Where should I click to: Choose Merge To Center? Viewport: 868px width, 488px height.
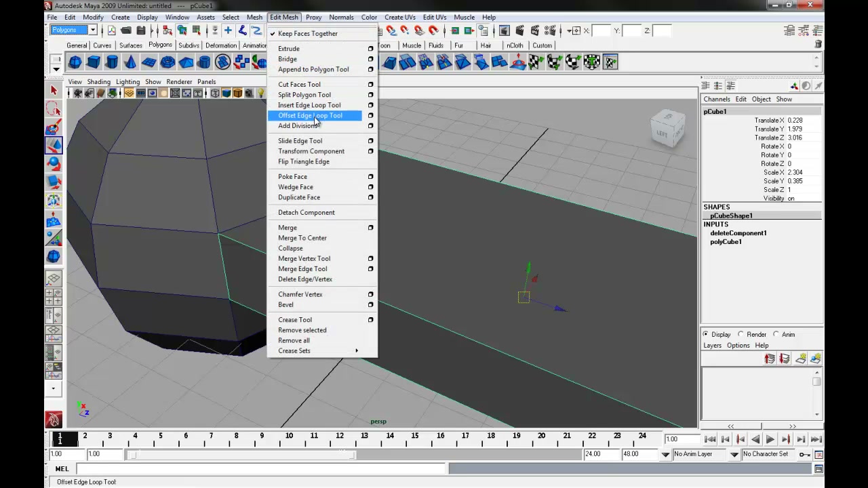(x=302, y=238)
